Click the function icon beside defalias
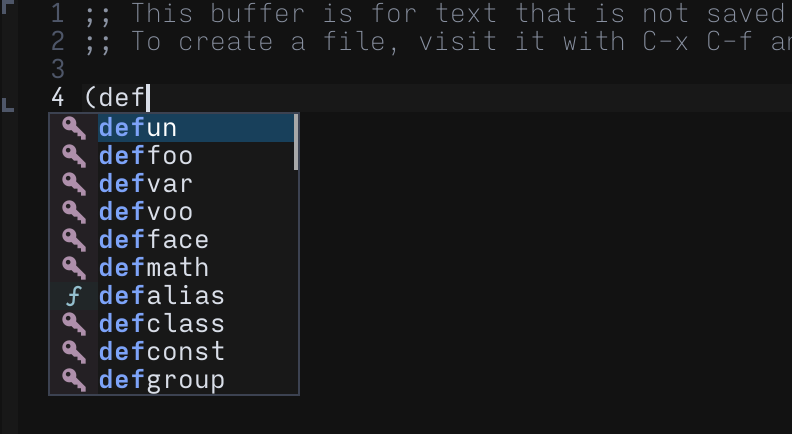 tap(74, 296)
